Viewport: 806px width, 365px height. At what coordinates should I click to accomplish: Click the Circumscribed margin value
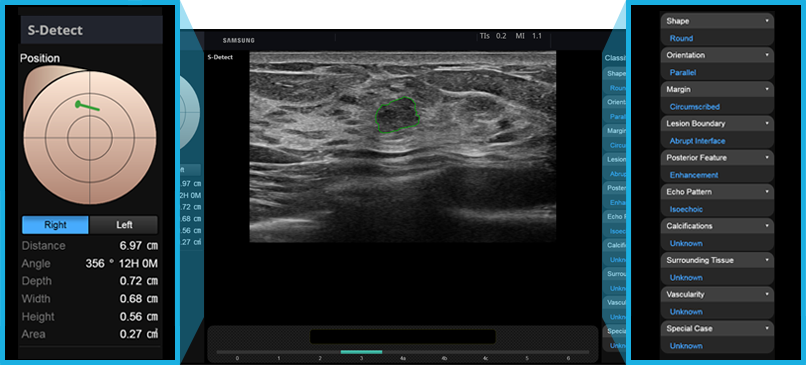point(694,107)
